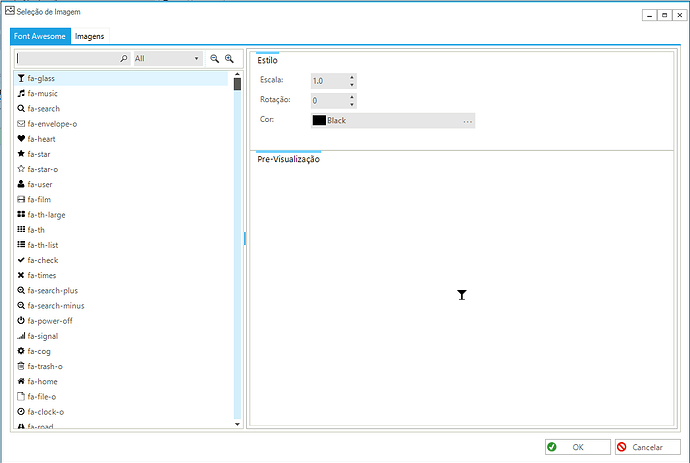Pick the fa-envelope-o icon
The image size is (690, 463).
(x=52, y=124)
